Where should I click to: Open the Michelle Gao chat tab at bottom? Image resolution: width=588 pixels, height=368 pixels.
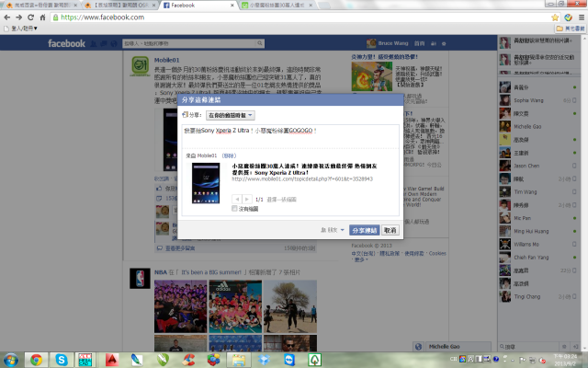tap(458, 347)
